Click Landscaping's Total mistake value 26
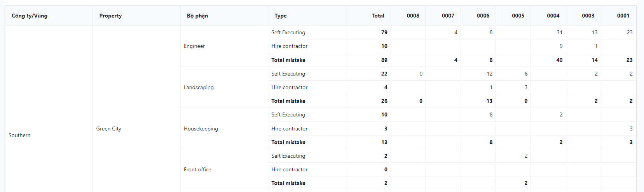The width and height of the screenshot is (644, 192). coord(384,101)
